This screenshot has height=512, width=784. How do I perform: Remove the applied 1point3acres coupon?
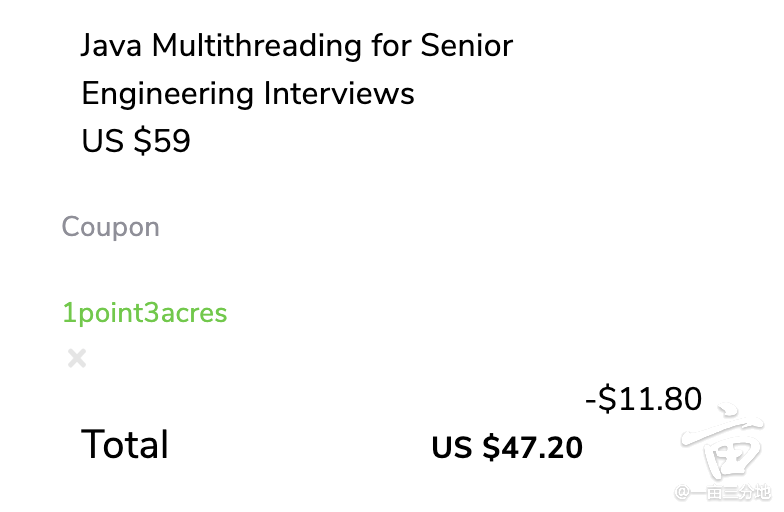pos(77,358)
